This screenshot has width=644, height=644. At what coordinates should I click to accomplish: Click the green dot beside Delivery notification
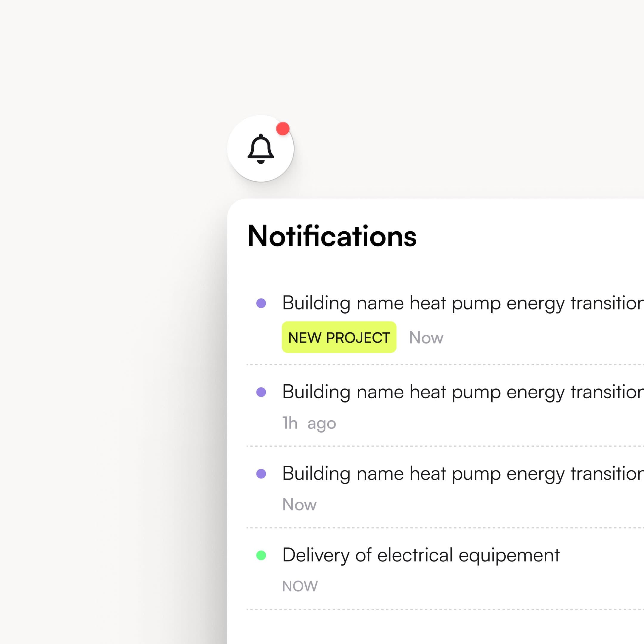[x=261, y=555]
